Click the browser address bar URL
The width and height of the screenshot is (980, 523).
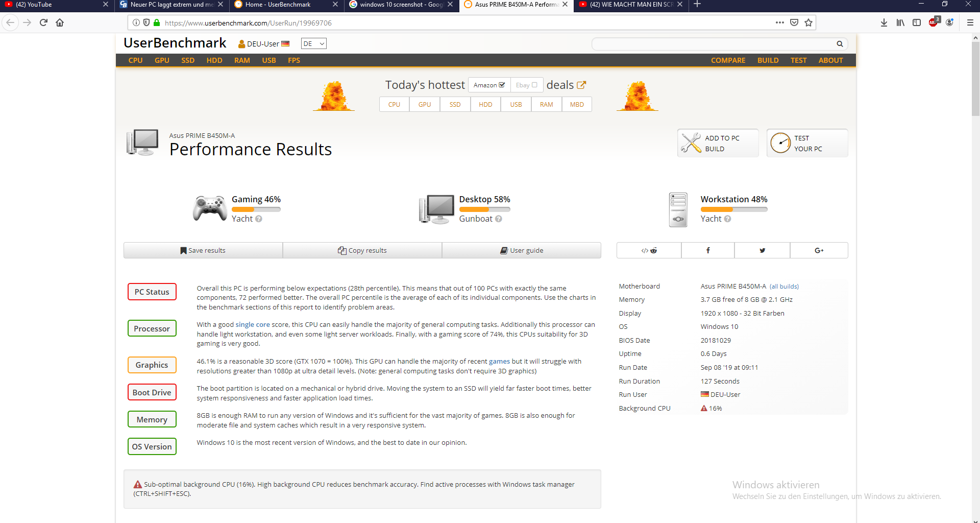pyautogui.click(x=248, y=23)
